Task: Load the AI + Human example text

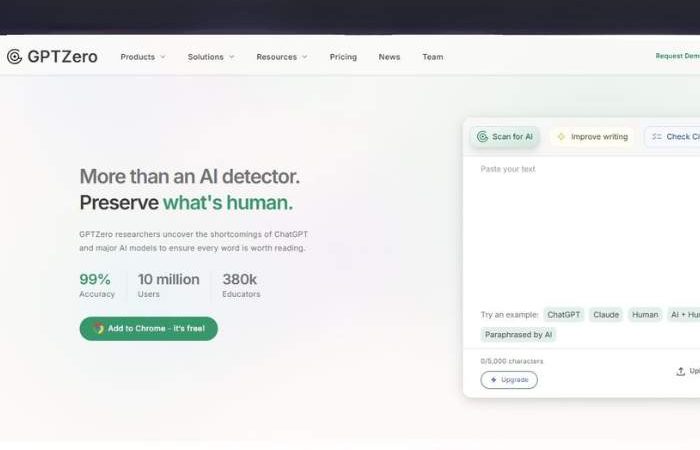Action: click(683, 315)
